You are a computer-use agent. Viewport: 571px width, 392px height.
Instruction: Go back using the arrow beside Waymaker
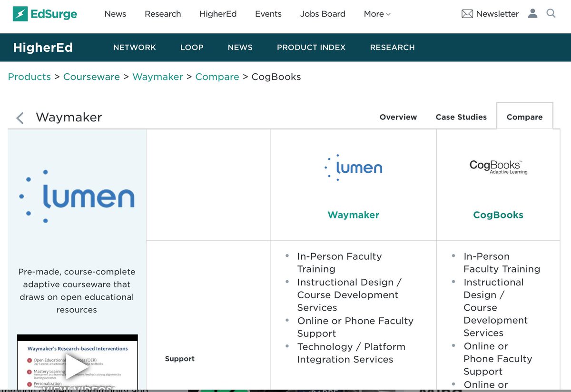pos(20,118)
